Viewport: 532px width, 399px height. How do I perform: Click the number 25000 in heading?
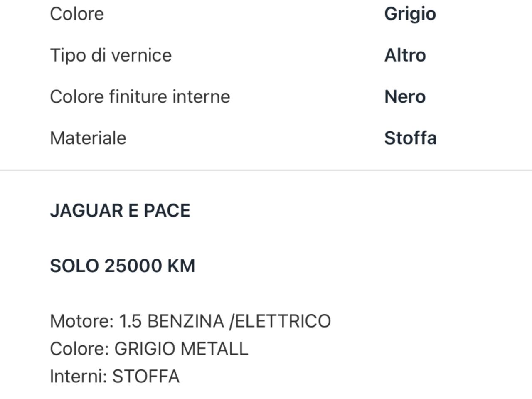click(x=133, y=266)
